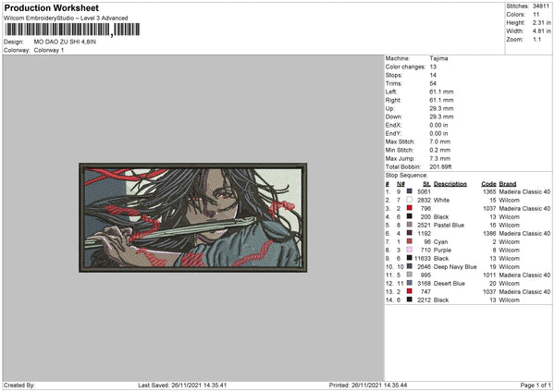Click the Machine value 'Tajima'

pyautogui.click(x=438, y=58)
